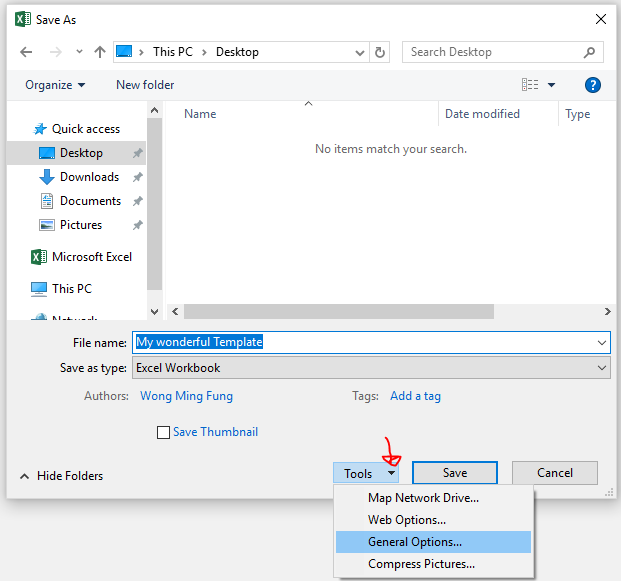The height and width of the screenshot is (581, 621).
Task: Click the Add a tag link
Action: point(415,396)
